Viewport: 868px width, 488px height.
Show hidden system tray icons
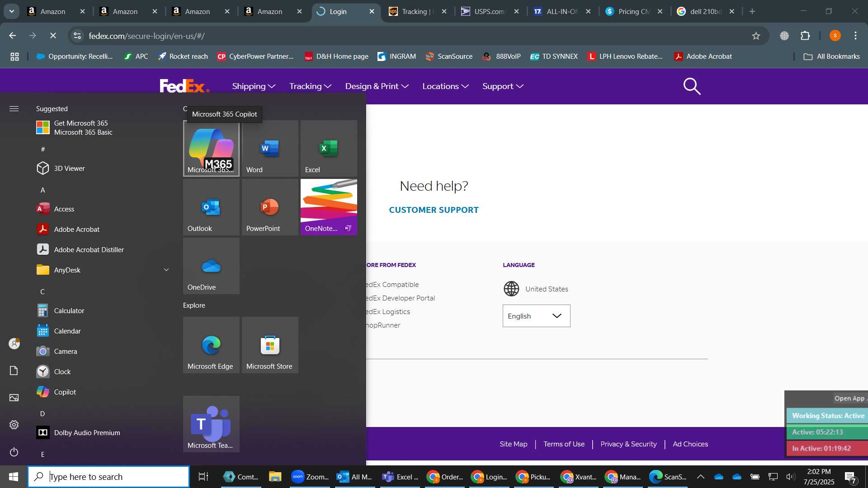[x=700, y=477]
